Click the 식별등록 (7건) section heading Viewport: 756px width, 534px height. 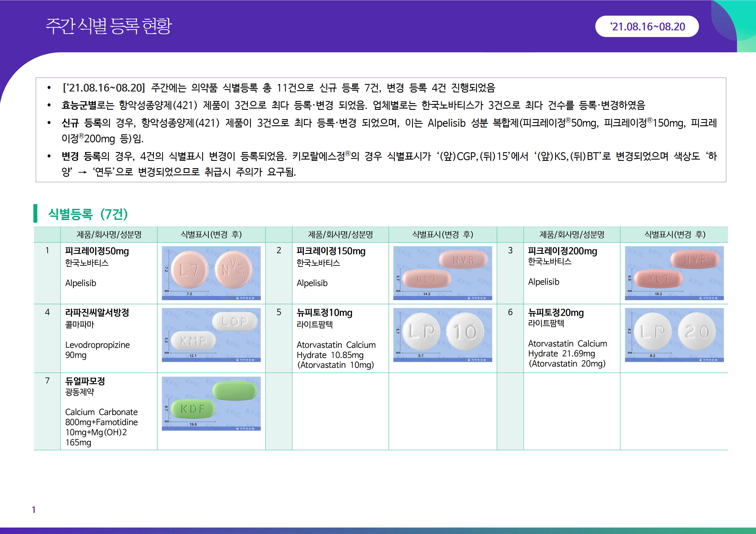pyautogui.click(x=88, y=214)
